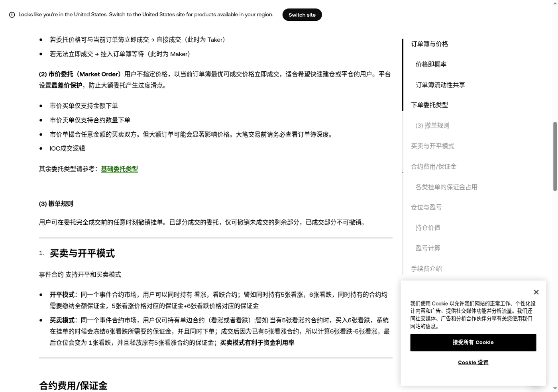Open 合约费用/保证金 sidebar entry
Viewport: 558px width, 392px height.
pyautogui.click(x=434, y=167)
